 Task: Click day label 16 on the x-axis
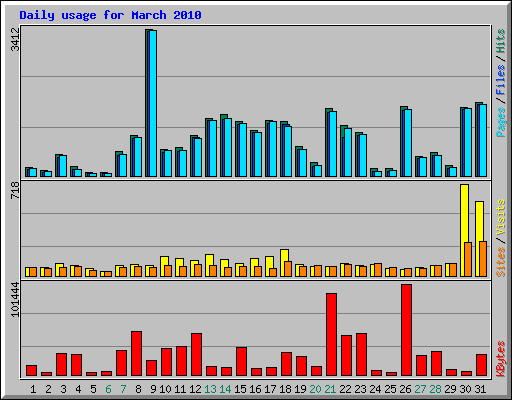click(x=255, y=389)
